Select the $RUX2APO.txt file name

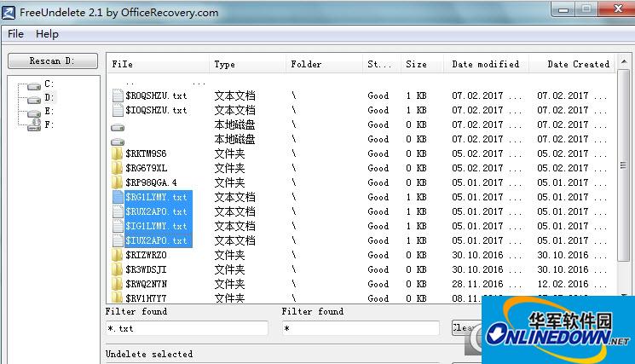156,211
